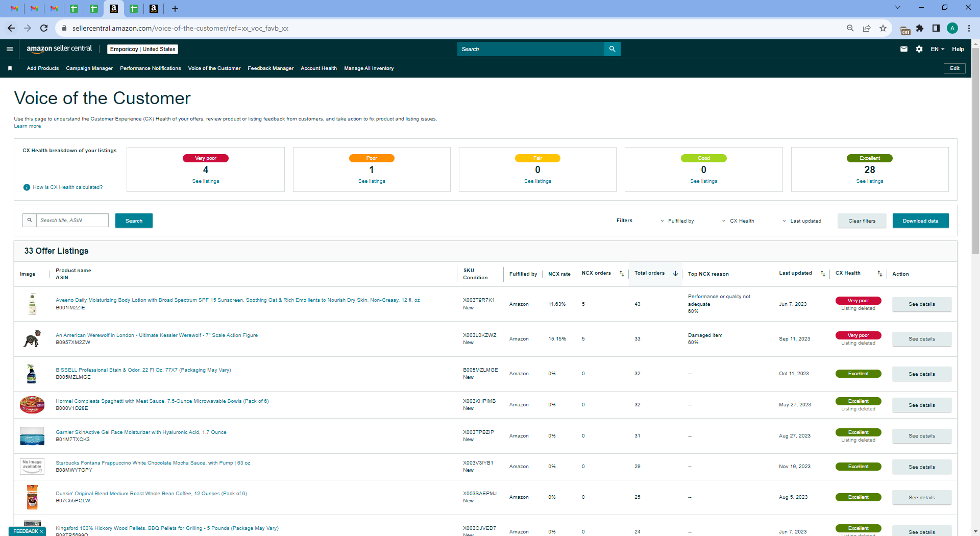
Task: Open Help link in header
Action: pos(958,49)
